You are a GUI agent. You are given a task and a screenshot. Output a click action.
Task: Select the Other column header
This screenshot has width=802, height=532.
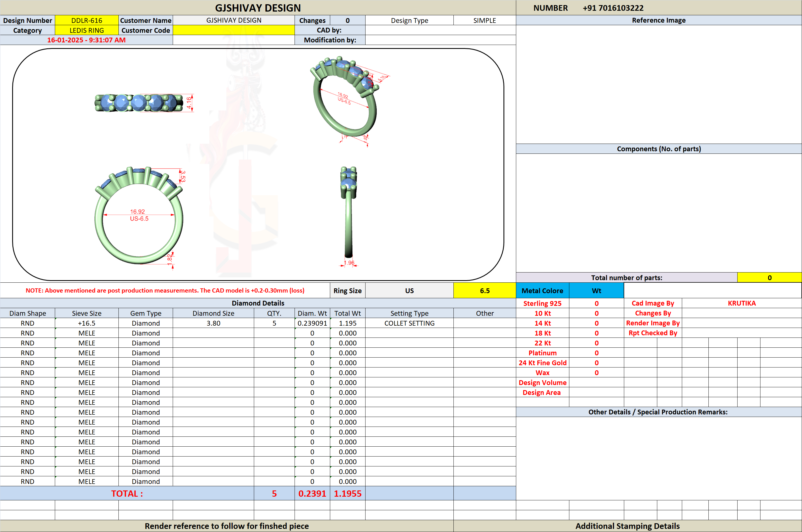(x=485, y=313)
